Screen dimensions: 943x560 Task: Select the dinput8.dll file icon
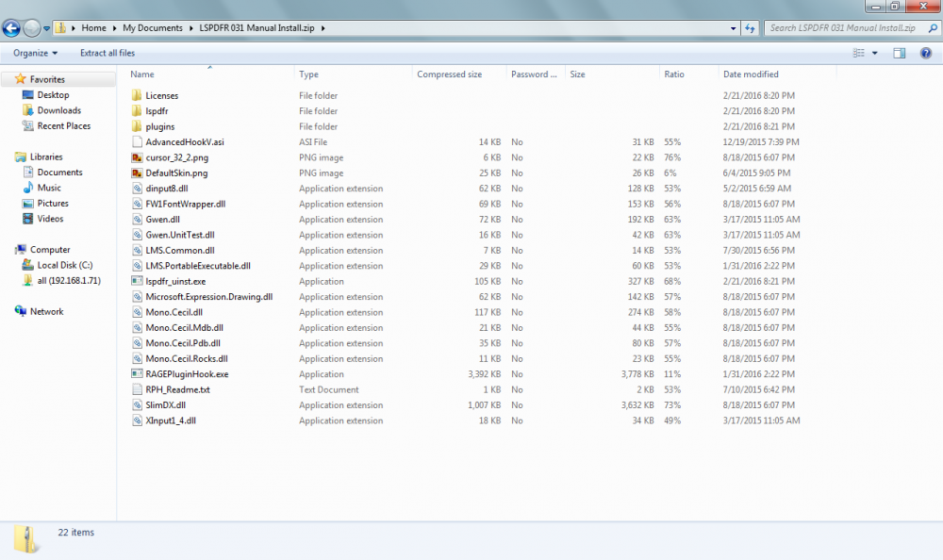[x=137, y=189]
